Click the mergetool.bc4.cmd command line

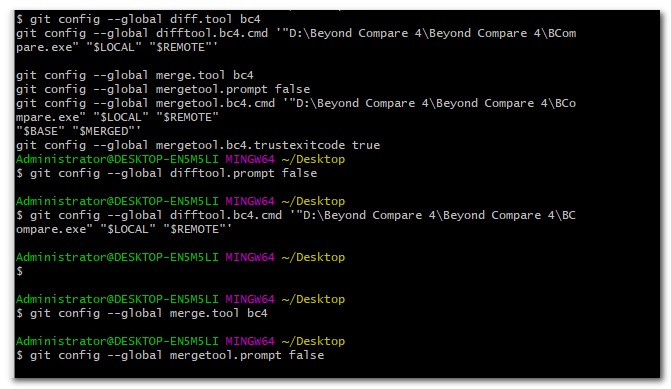coord(296,103)
